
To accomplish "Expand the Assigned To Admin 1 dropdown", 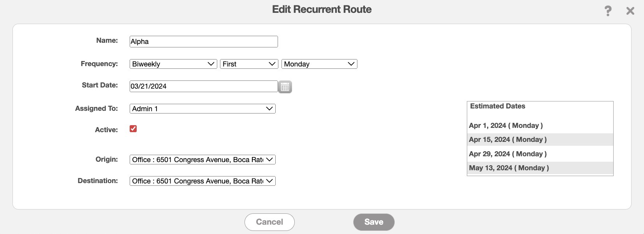I will 202,109.
